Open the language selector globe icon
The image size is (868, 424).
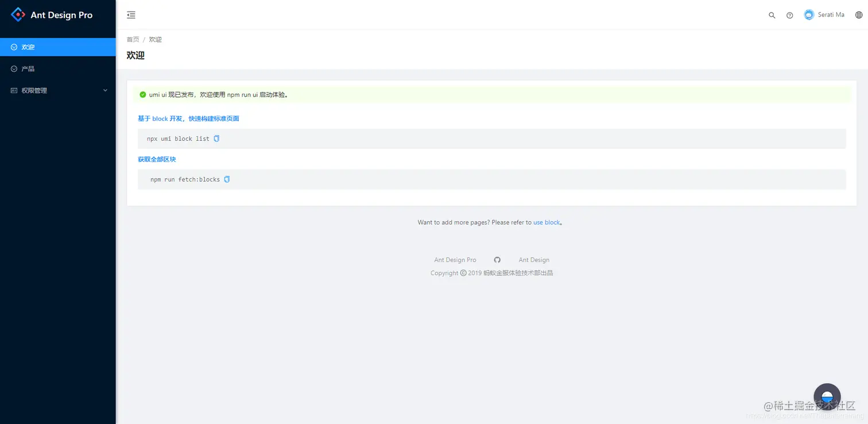(x=859, y=15)
